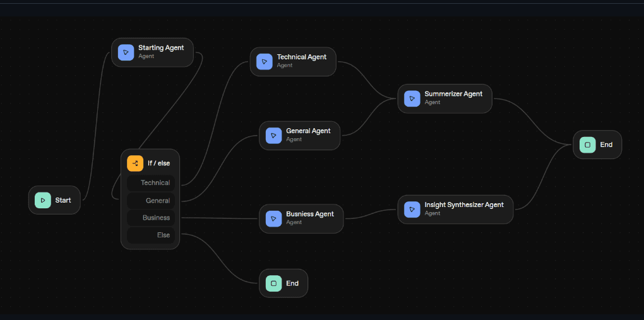This screenshot has width=644, height=320.
Task: Click the blue icon of Summerizer Agent
Action: click(412, 98)
